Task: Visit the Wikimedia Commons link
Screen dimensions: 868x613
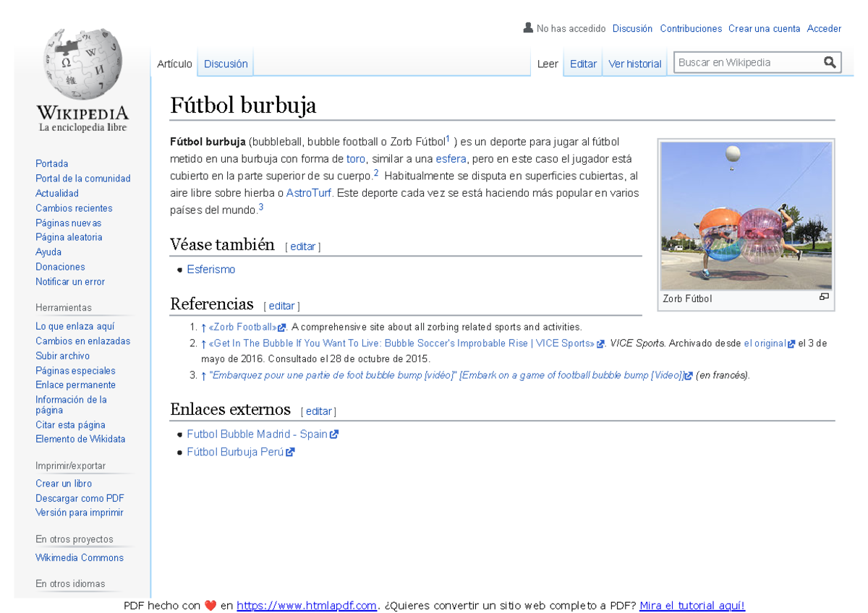Action: coord(80,557)
